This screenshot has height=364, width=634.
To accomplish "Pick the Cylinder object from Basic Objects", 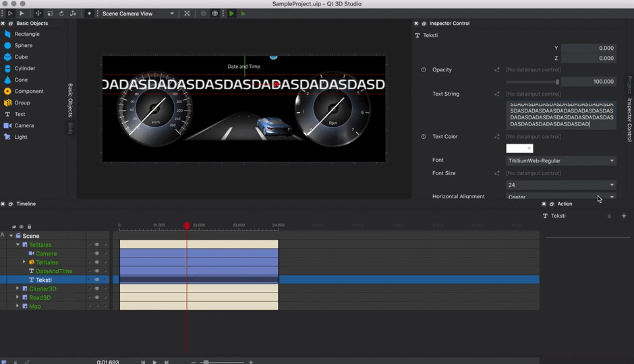I will [x=24, y=69].
